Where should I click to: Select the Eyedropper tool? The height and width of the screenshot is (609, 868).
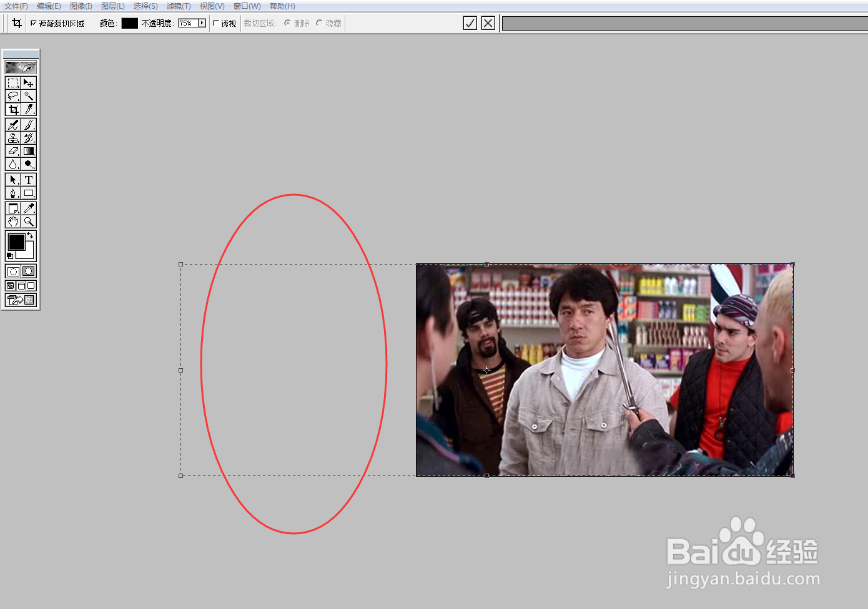pyautogui.click(x=29, y=208)
